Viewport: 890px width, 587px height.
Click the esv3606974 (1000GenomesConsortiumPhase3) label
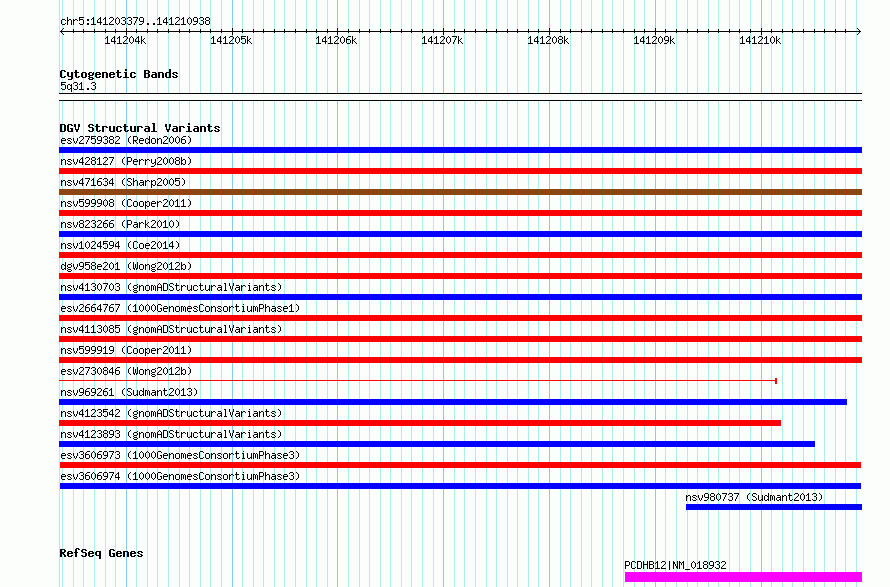pos(180,476)
